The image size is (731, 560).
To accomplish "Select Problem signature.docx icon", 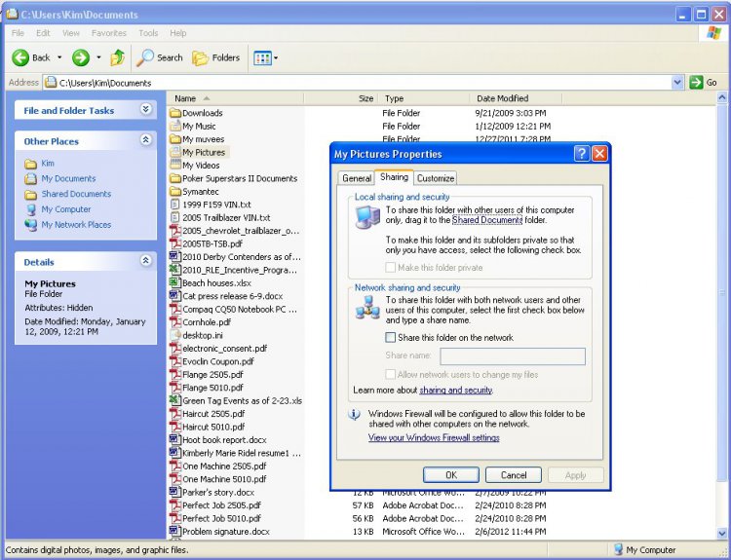I will pos(175,531).
